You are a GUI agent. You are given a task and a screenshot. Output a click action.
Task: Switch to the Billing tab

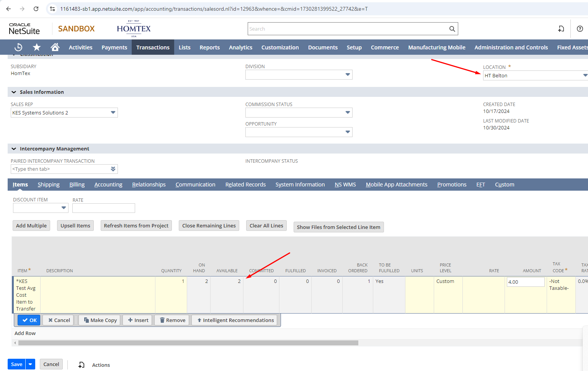tap(77, 185)
